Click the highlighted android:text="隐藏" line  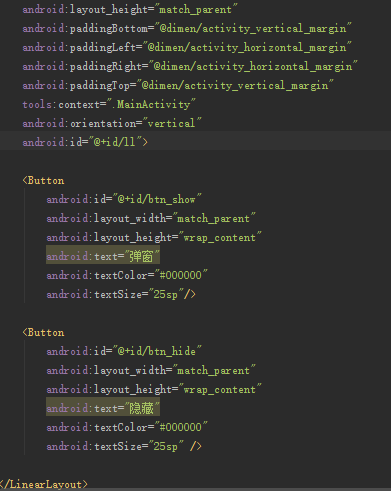pyautogui.click(x=103, y=408)
